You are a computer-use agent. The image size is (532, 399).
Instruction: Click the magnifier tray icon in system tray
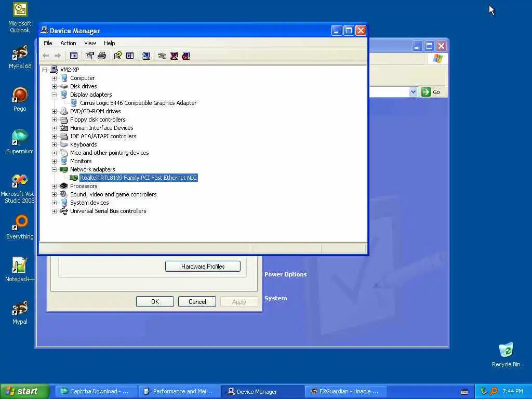pos(494,391)
